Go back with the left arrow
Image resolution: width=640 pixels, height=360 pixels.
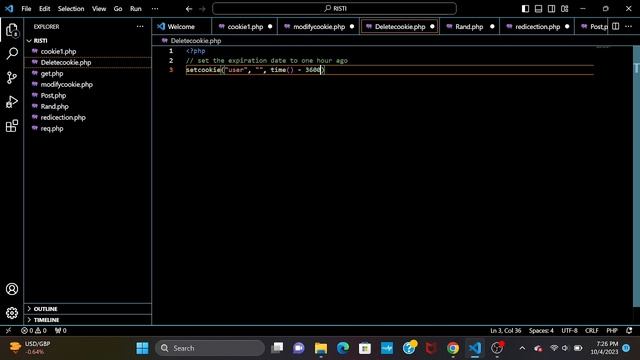tap(189, 9)
